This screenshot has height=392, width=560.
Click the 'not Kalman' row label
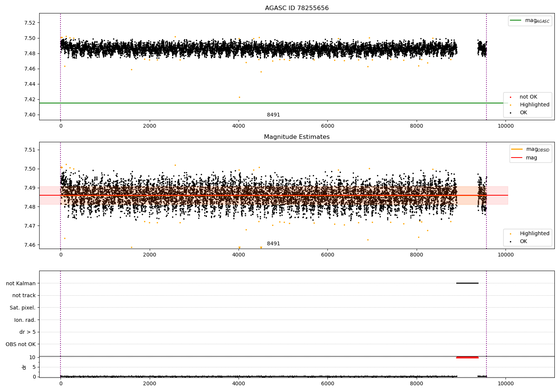(x=21, y=283)
